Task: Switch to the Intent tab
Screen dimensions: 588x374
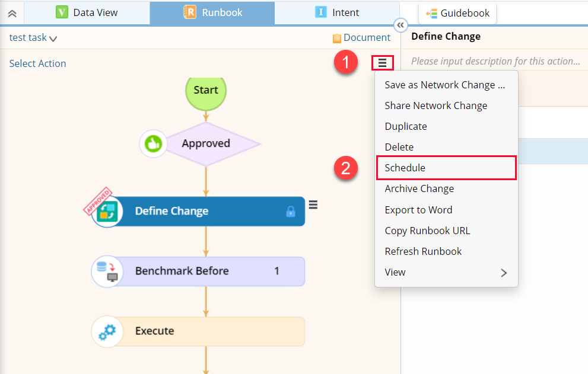Action: coord(337,12)
